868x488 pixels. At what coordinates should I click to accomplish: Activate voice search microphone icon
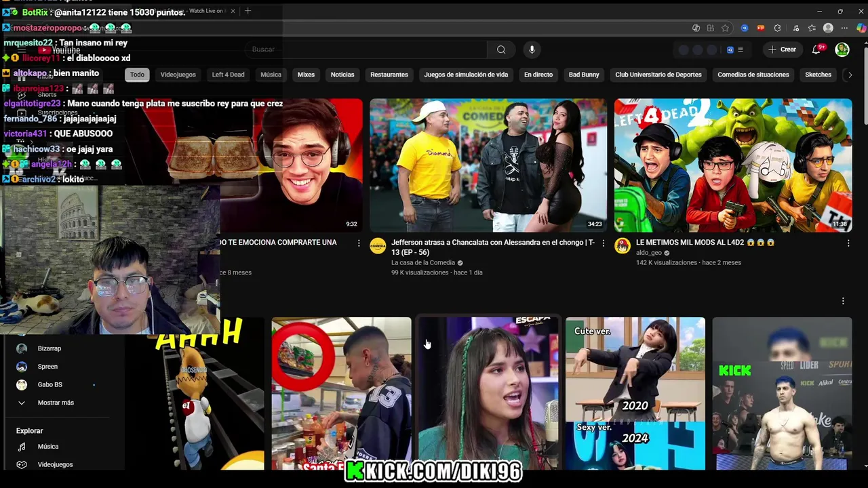pos(532,49)
